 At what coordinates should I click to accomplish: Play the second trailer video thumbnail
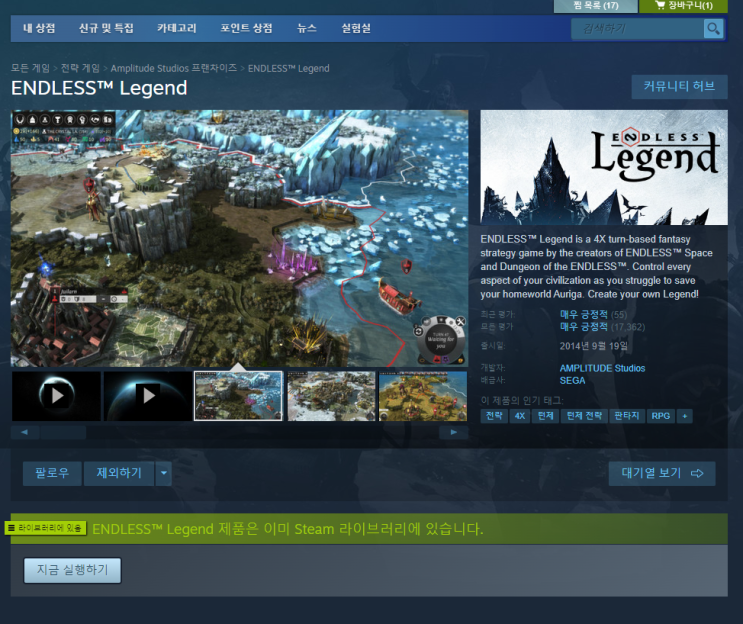148,396
